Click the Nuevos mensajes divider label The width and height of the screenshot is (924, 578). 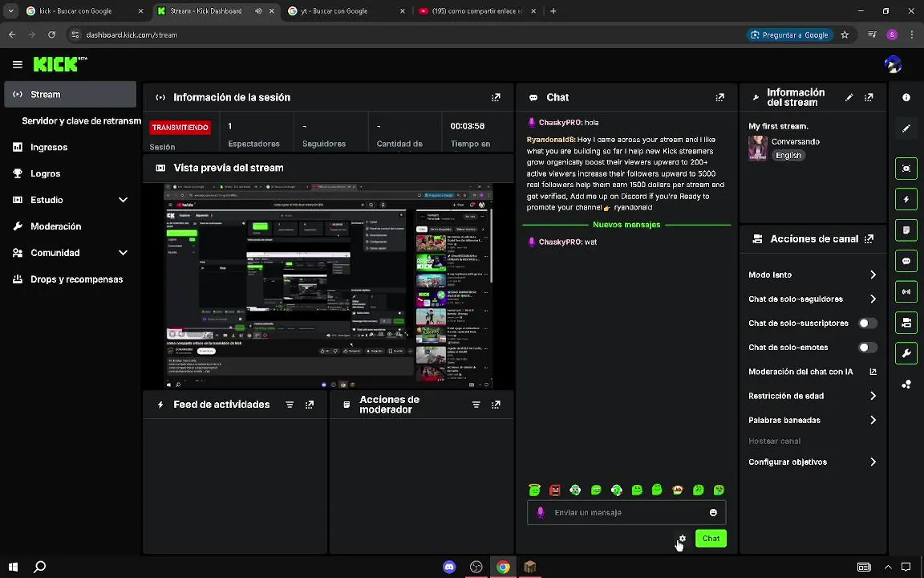[x=626, y=225]
